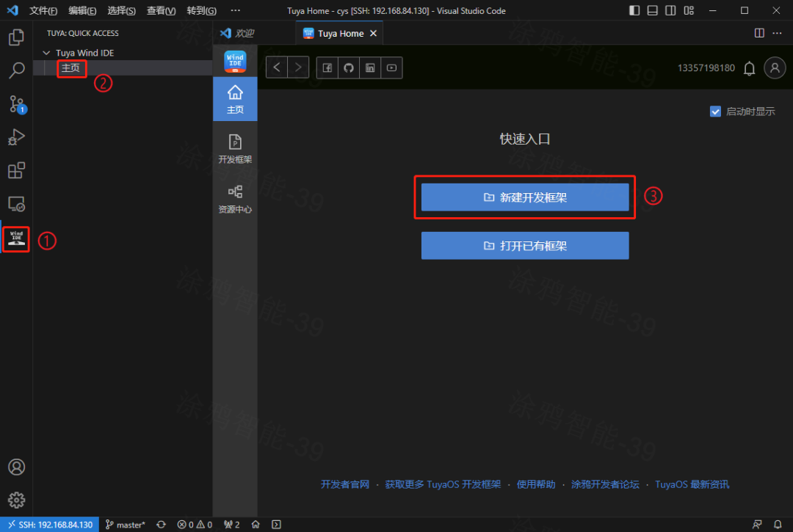Toggle the split editor icon at top right
The image size is (793, 532).
point(758,33)
